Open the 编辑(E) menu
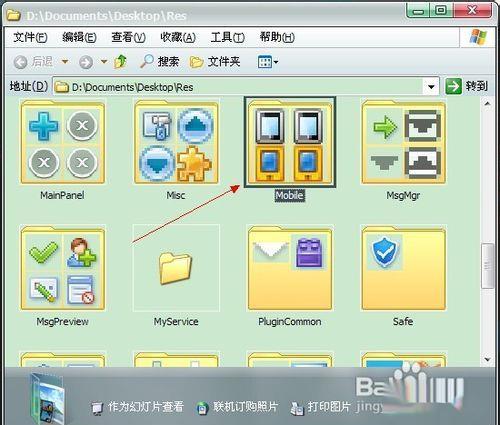The image size is (500, 425). click(79, 37)
